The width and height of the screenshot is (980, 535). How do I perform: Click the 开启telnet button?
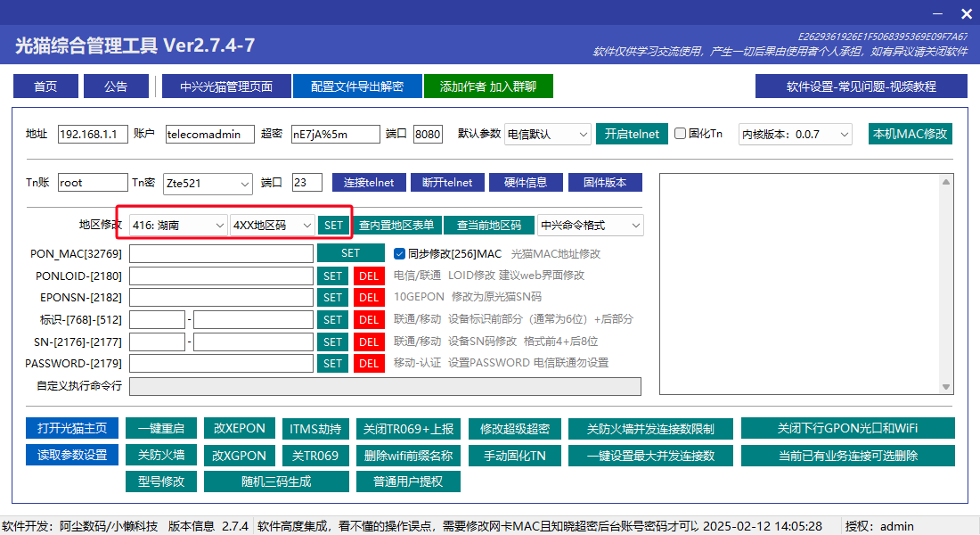pos(632,134)
